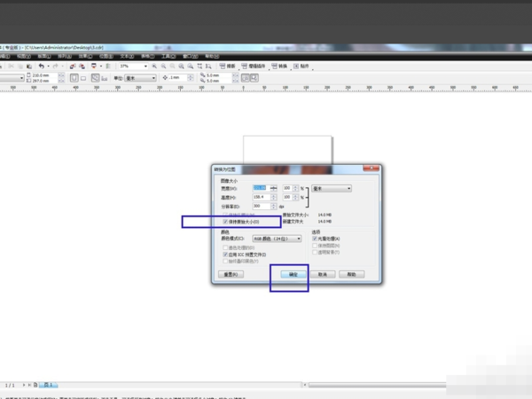Open the 效果 Effects menu
This screenshot has height=399, width=532.
[x=85, y=57]
